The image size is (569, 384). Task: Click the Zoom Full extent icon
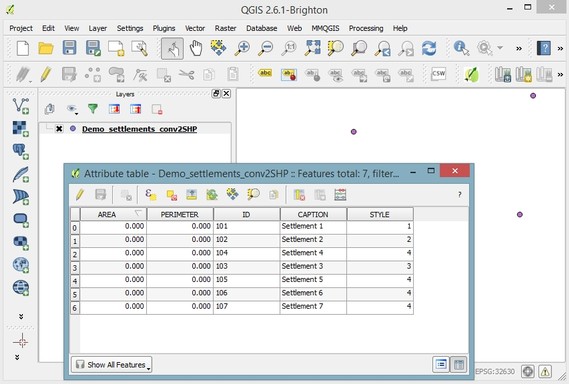(x=313, y=48)
